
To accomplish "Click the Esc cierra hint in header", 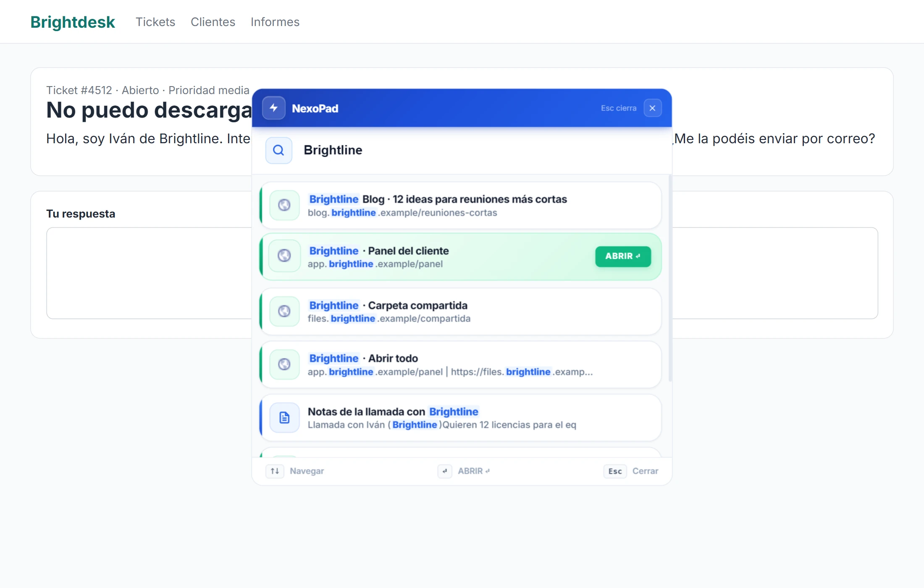I will pos(618,108).
